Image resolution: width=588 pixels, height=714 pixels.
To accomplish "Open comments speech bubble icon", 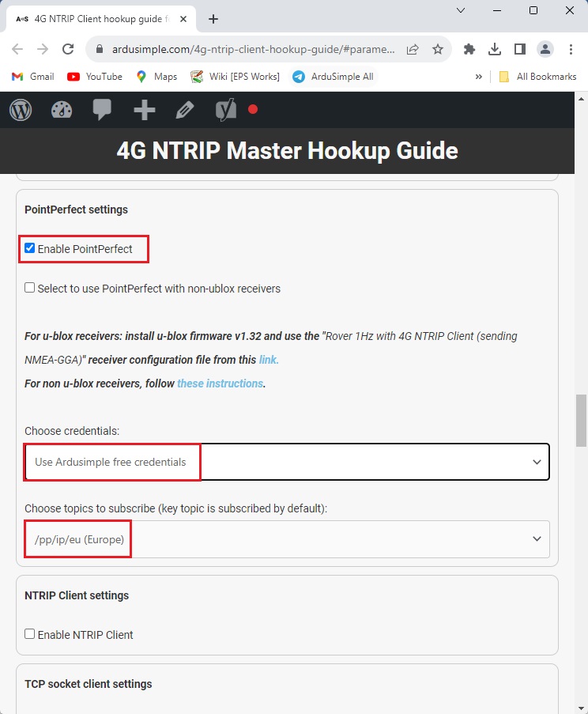I will pyautogui.click(x=102, y=110).
